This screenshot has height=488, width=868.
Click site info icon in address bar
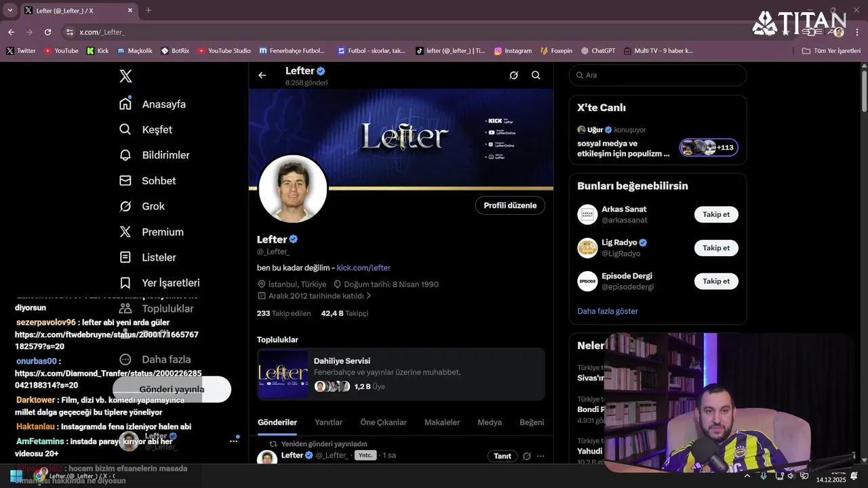69,32
